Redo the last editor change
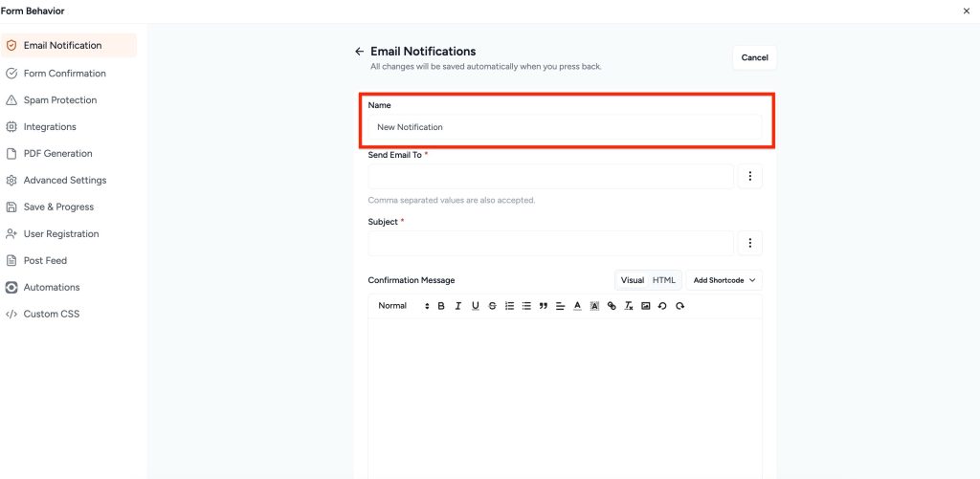Viewport: 980px width, 479px height. 680,306
